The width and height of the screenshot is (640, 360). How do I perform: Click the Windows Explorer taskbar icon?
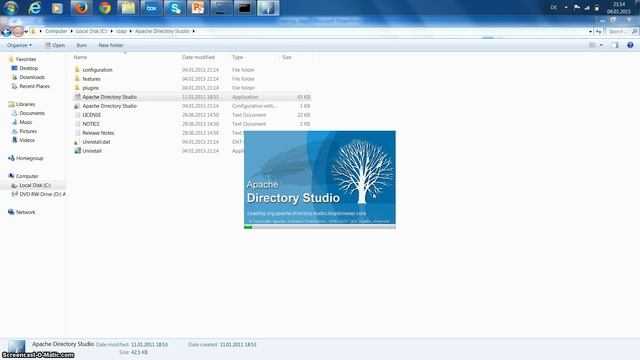[128, 8]
